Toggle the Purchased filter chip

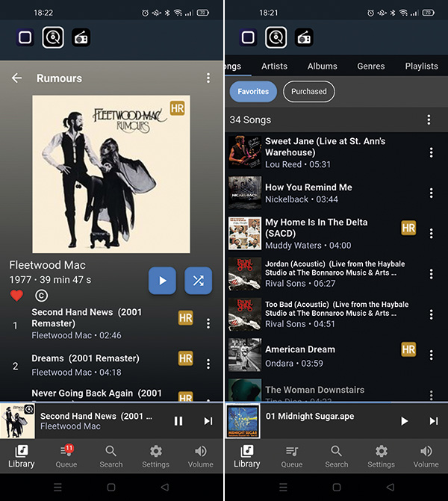coord(309,92)
